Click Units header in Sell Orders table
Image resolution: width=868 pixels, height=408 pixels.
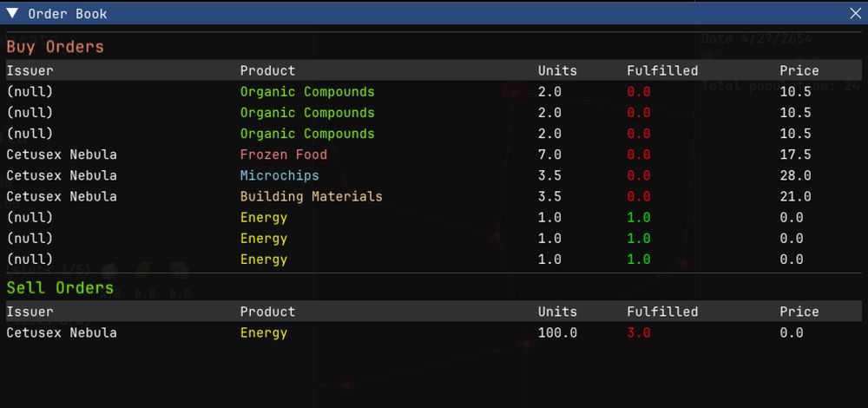(x=557, y=312)
